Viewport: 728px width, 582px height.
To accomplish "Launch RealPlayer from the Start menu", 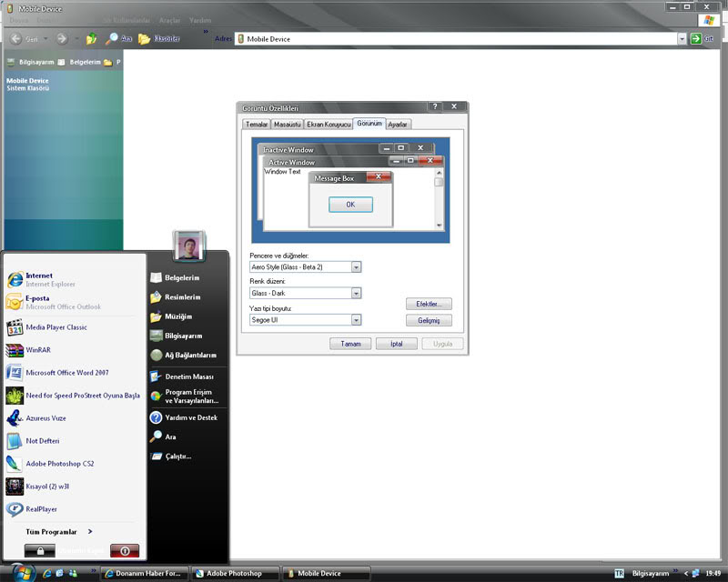I will click(41, 510).
